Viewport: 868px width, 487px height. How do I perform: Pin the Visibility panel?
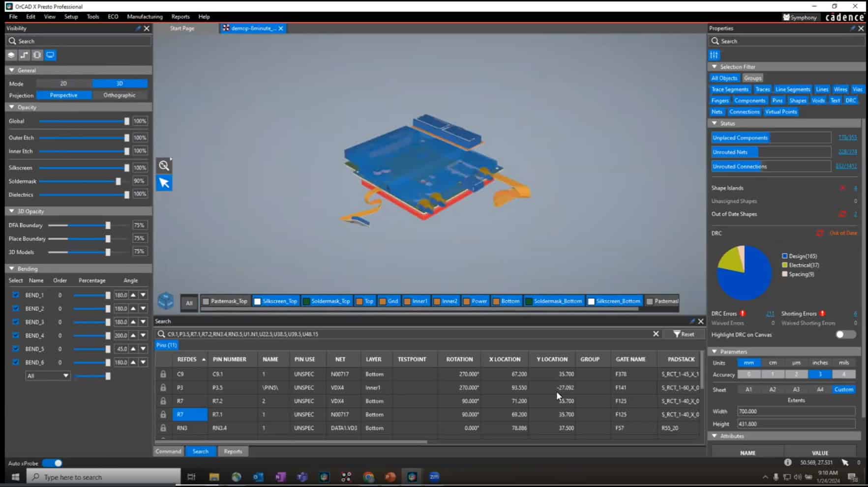[138, 29]
